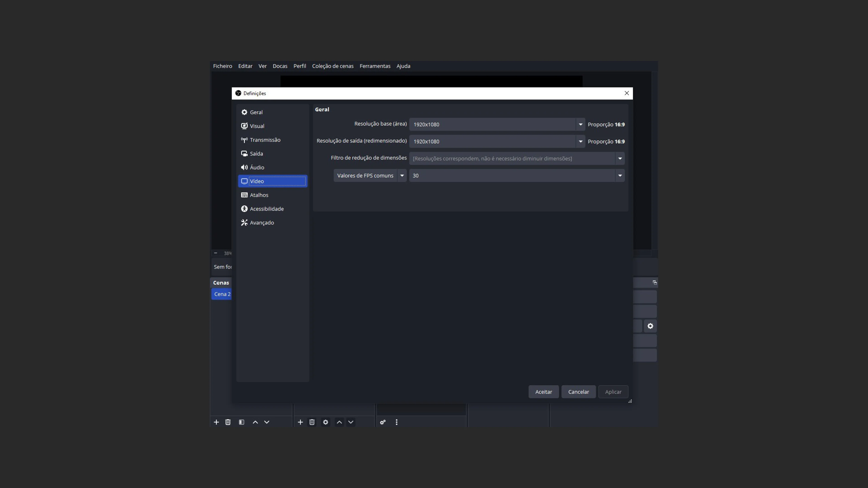Open the Atalhos settings category
Viewport: 868px width, 488px height.
click(273, 195)
